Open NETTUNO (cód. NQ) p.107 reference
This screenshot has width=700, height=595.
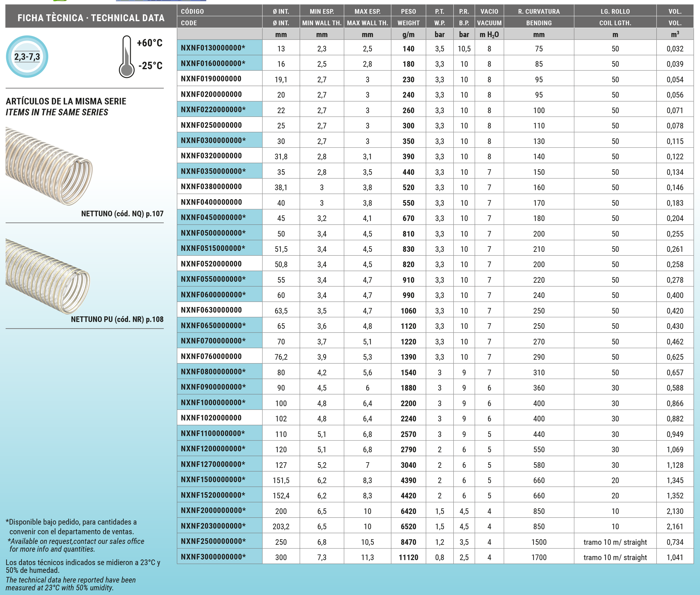pyautogui.click(x=122, y=214)
